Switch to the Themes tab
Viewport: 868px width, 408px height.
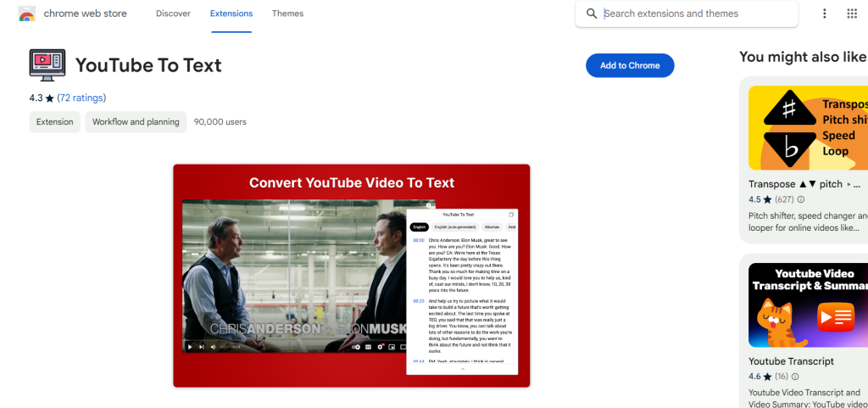(288, 14)
